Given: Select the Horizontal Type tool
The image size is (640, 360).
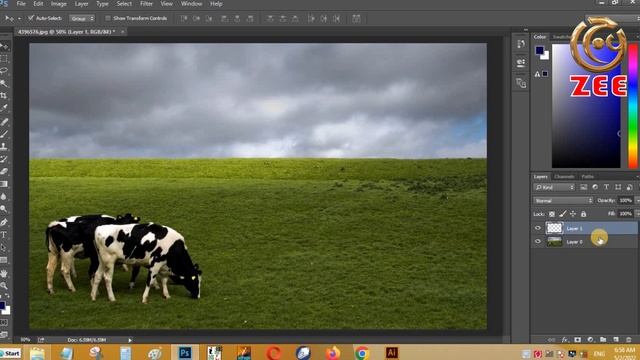Looking at the screenshot, I should 4,235.
